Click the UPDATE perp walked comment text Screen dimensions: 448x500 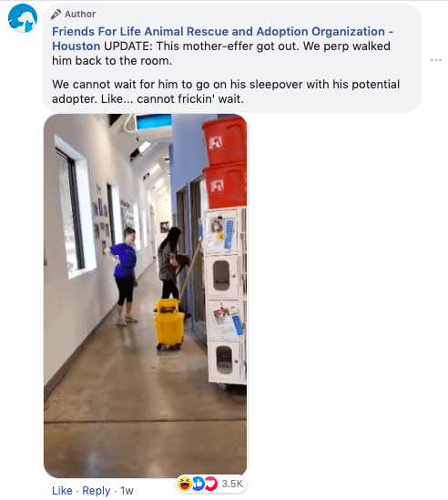(221, 53)
